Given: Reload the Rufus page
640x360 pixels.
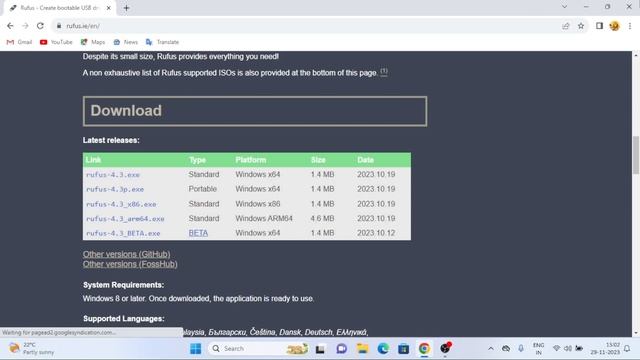Looking at the screenshot, I should pyautogui.click(x=40, y=26).
